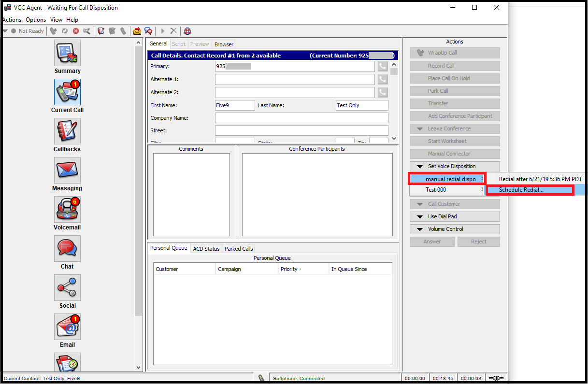Viewport: 588px width, 384px height.
Task: Click the gray play arrow toolbar icon
Action: [163, 31]
